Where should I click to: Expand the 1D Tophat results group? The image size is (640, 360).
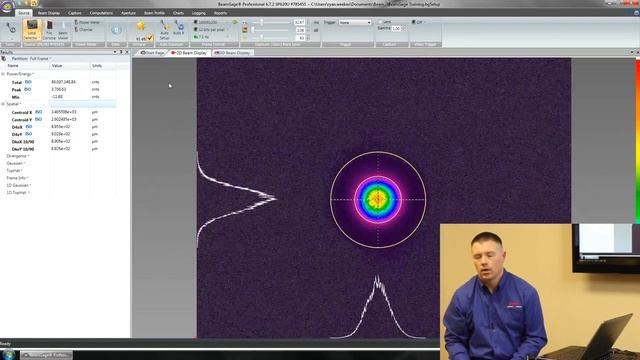[x=17, y=193]
